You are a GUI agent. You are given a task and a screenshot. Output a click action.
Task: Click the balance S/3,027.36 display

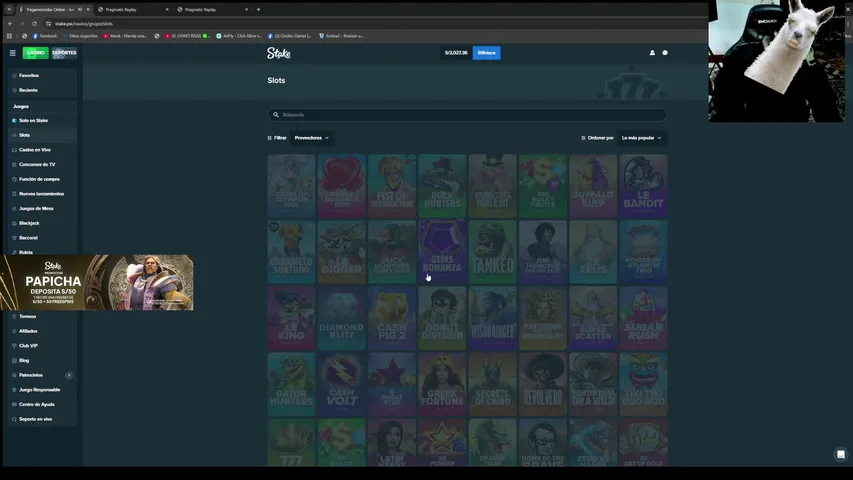click(456, 53)
